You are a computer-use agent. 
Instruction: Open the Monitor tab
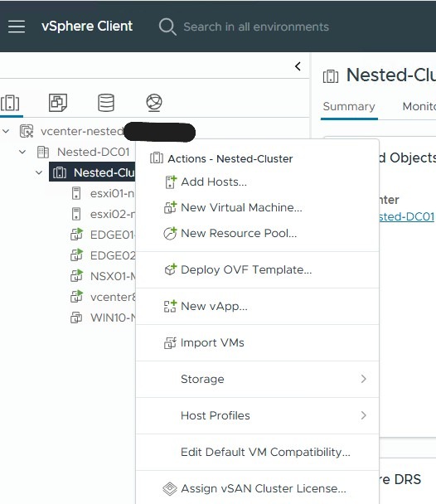(x=419, y=107)
